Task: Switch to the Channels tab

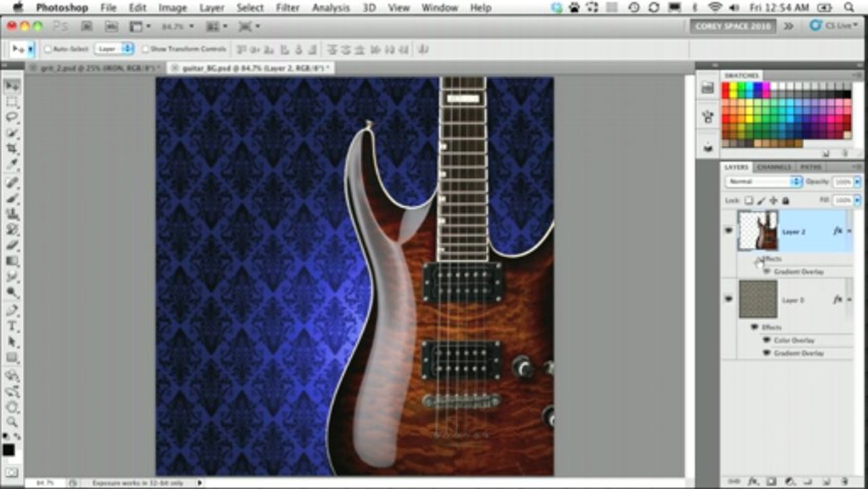Action: coord(774,167)
